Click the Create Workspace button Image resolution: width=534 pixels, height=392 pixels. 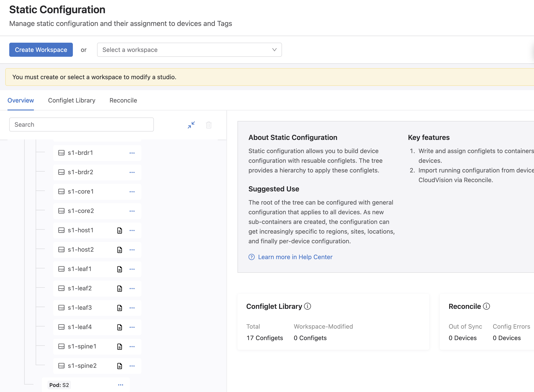pos(41,50)
